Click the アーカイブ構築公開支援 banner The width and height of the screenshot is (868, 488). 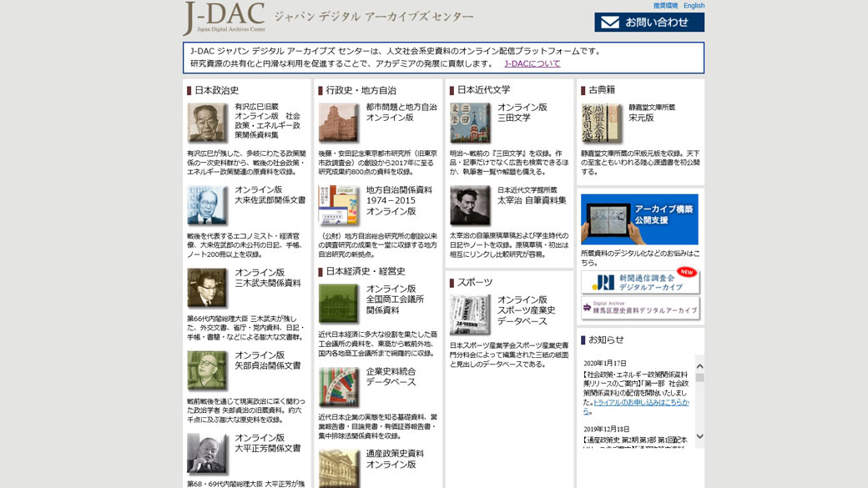(x=639, y=219)
